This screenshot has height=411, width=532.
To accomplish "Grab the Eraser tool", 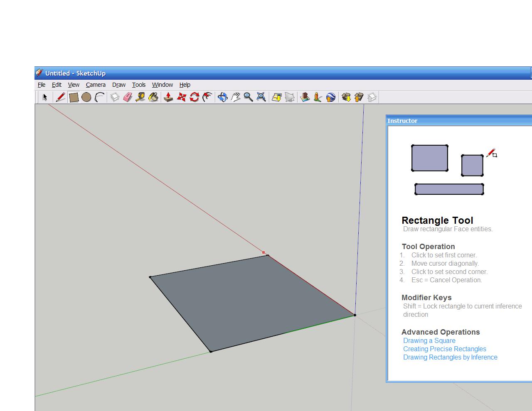I will (128, 97).
